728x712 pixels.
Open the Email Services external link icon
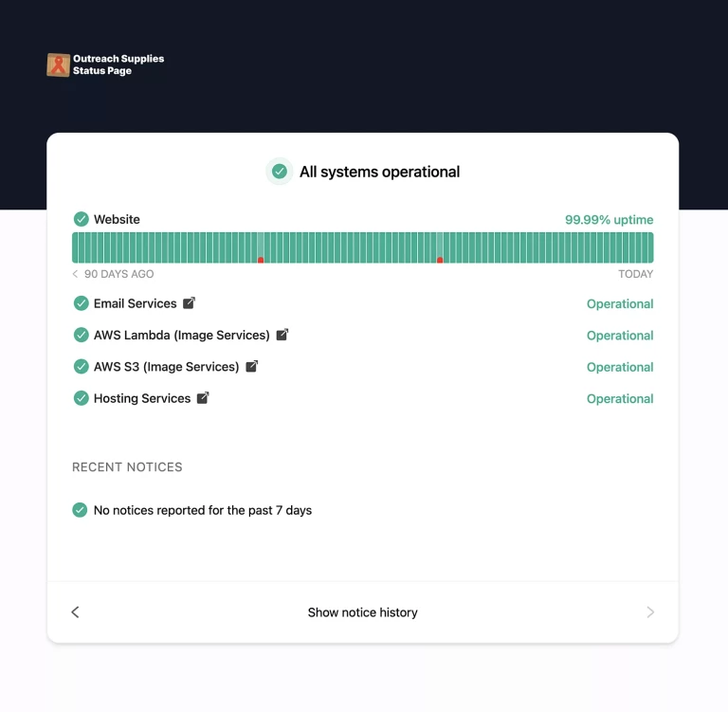190,303
